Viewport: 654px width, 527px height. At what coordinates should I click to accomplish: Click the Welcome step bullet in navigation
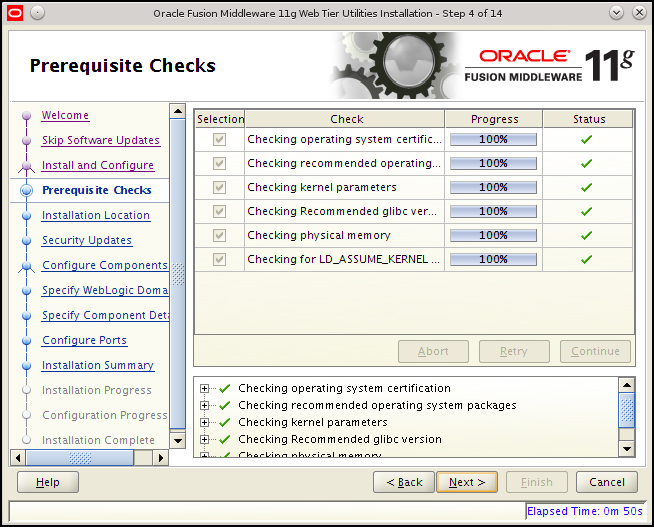click(x=26, y=115)
